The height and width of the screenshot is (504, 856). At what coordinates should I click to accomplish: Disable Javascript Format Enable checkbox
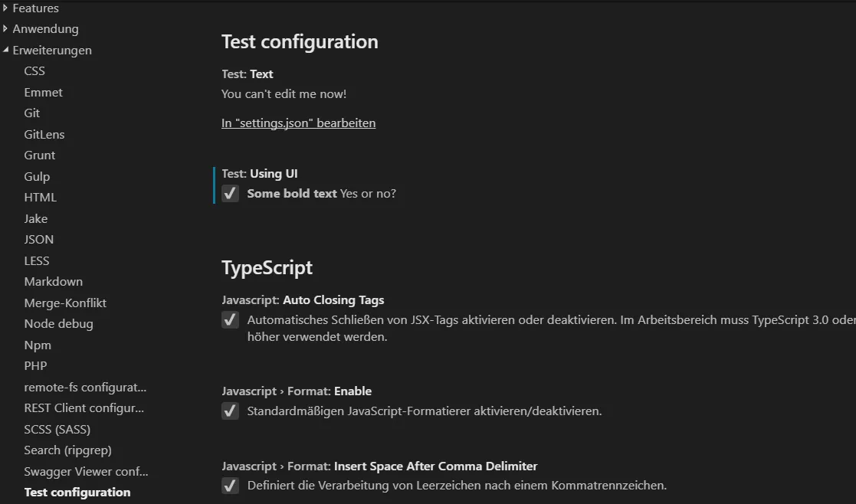230,411
